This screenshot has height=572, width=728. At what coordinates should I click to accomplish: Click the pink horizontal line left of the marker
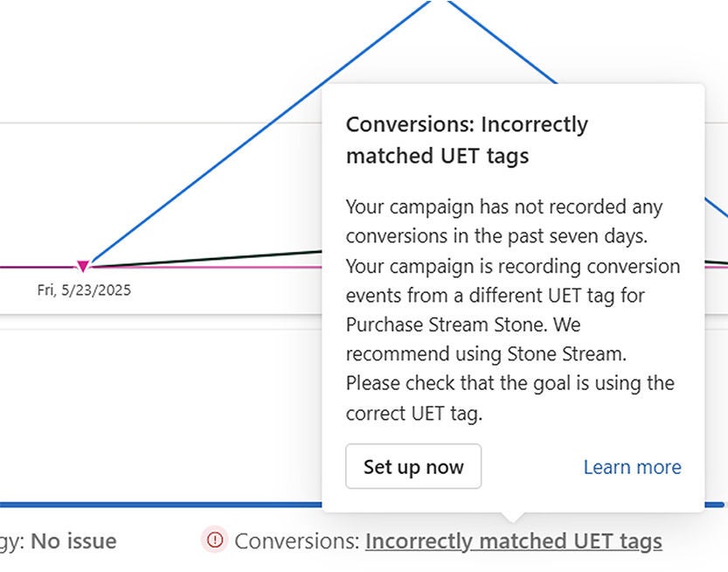35,267
